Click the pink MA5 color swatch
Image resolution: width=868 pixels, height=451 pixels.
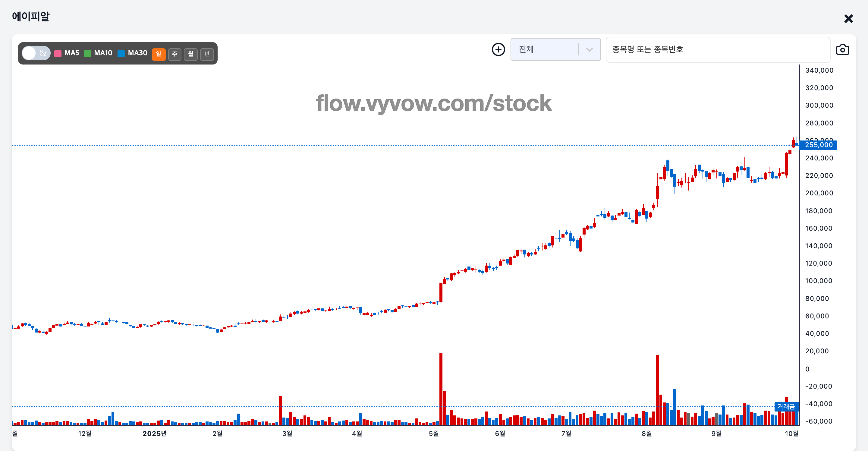pyautogui.click(x=58, y=54)
